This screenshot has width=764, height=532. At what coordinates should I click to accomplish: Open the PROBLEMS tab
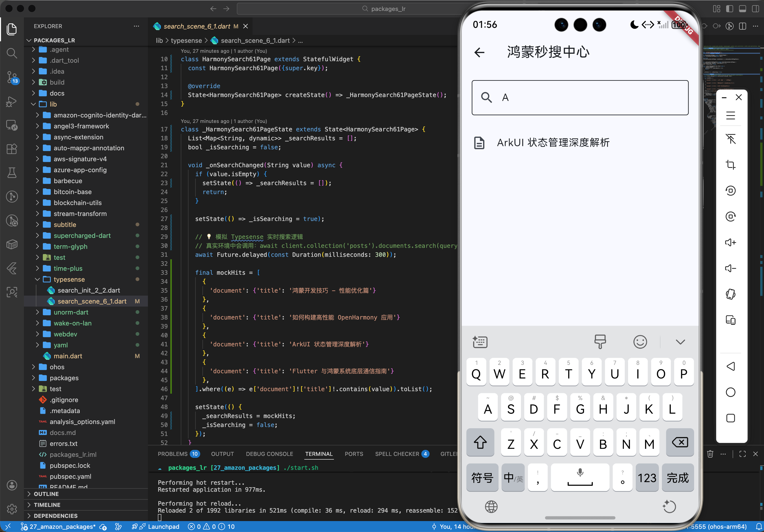pyautogui.click(x=172, y=454)
